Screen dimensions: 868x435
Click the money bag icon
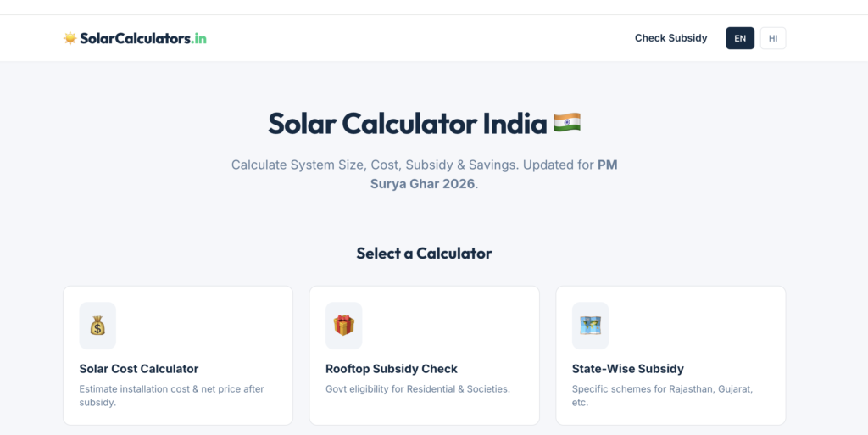point(97,326)
